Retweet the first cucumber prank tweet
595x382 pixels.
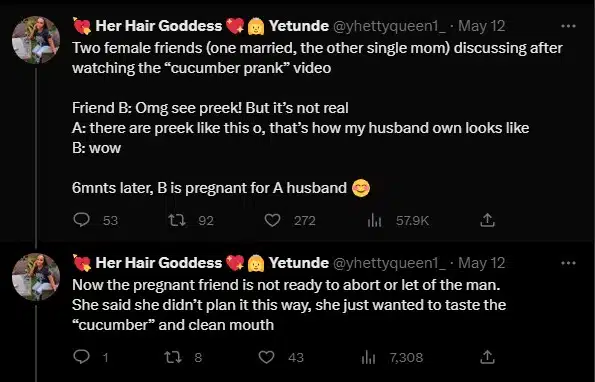(x=177, y=220)
